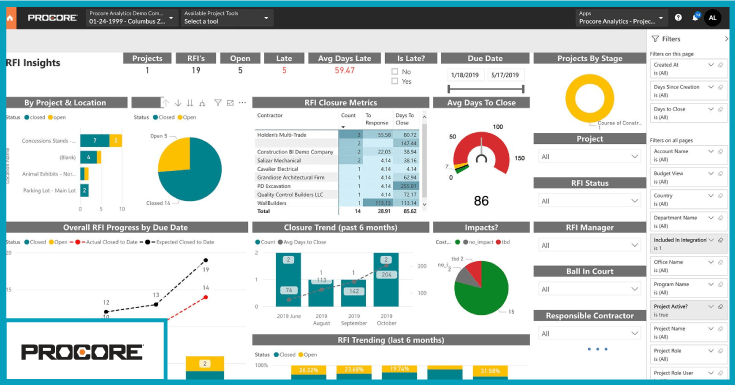Screen dimensions: 735x385
Task: Expand the Project Role filter chevron
Action: click(x=711, y=350)
